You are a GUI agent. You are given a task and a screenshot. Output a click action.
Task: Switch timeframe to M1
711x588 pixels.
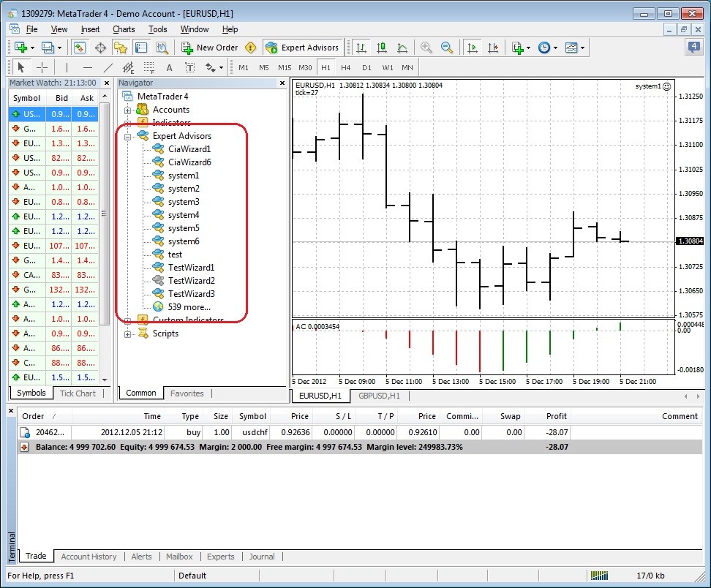244,67
